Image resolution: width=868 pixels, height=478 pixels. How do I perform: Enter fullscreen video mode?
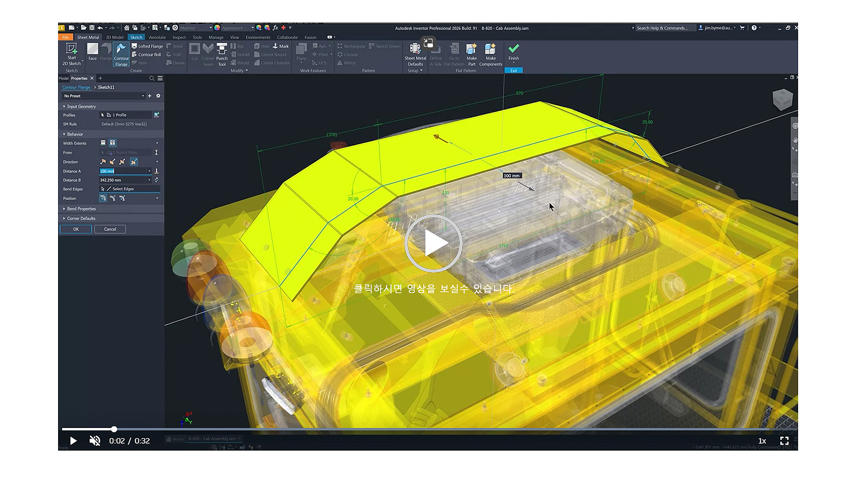pyautogui.click(x=785, y=441)
